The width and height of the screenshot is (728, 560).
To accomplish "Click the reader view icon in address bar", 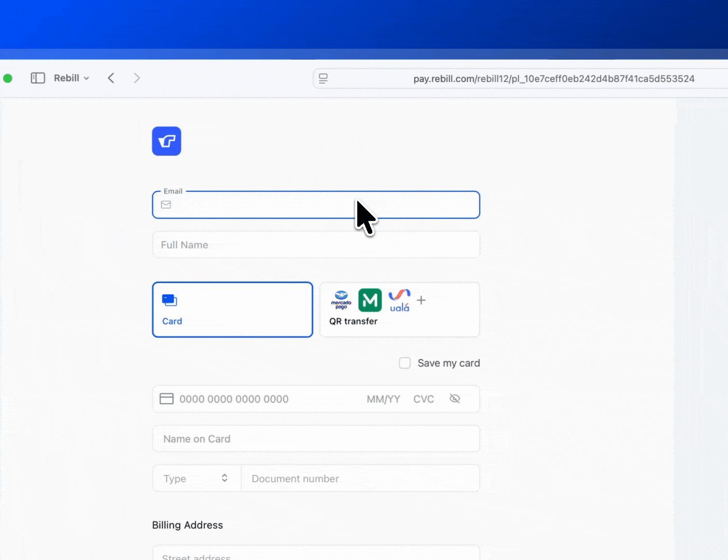I will [323, 79].
